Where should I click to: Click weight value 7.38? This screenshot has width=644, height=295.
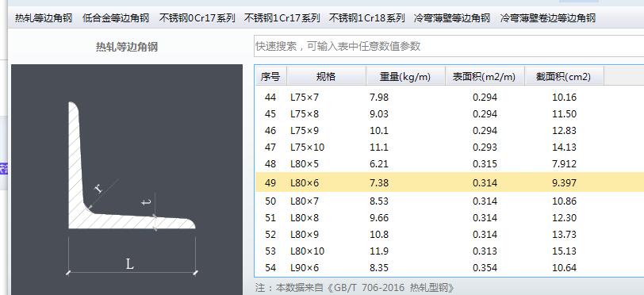[x=378, y=183]
